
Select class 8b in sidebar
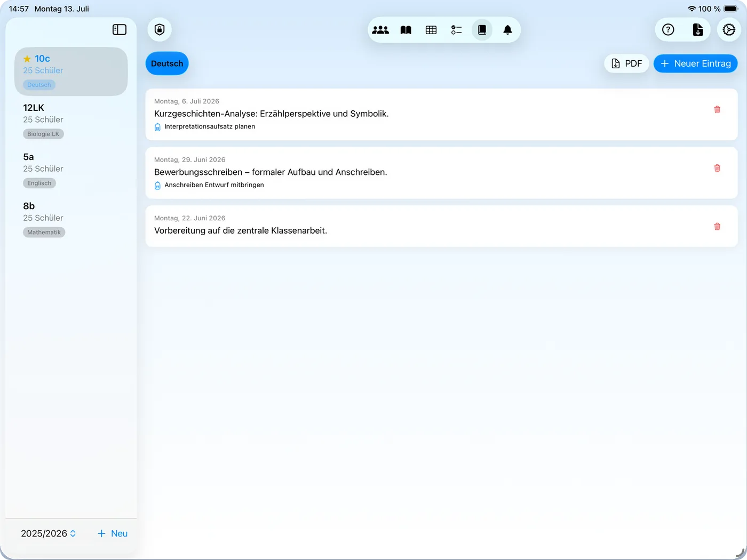coord(71,219)
